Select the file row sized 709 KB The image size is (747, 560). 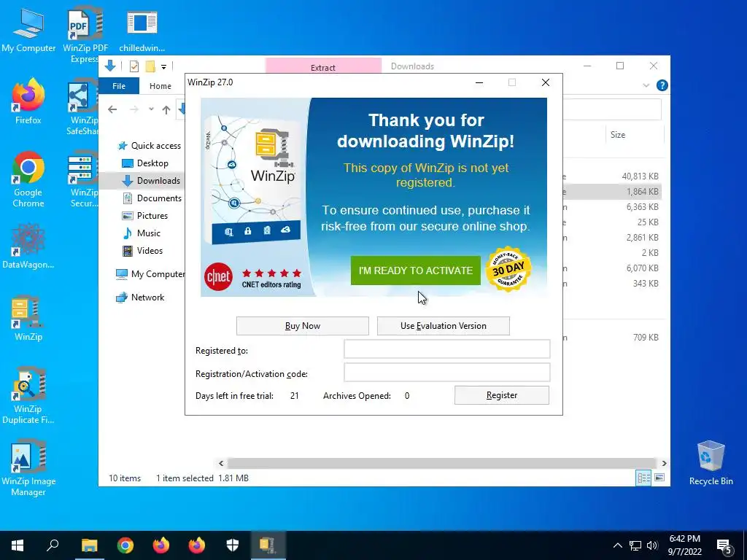pos(612,337)
